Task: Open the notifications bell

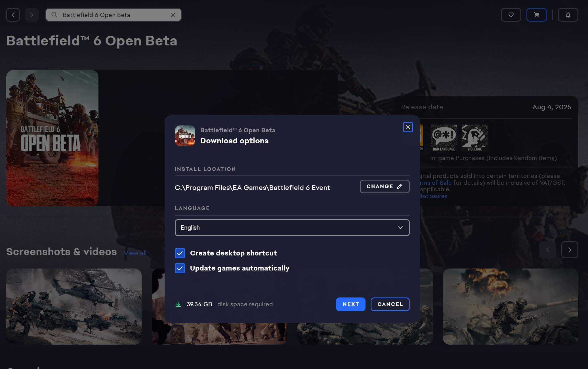Action: (568, 15)
